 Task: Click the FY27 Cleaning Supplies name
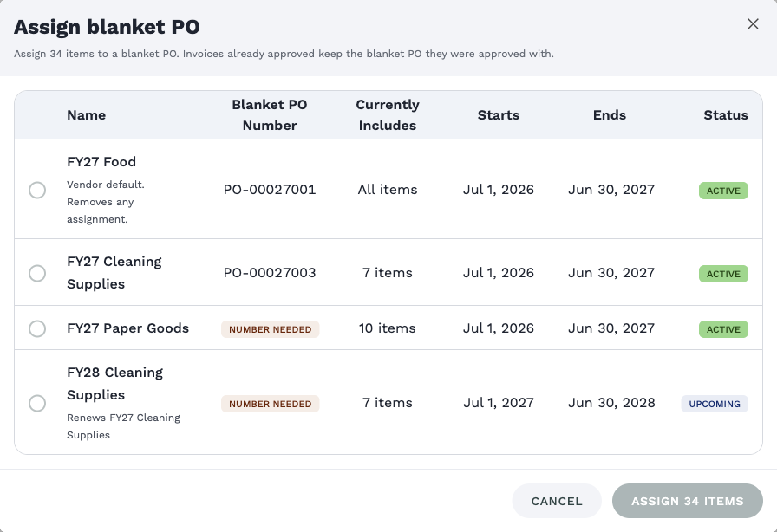114,272
